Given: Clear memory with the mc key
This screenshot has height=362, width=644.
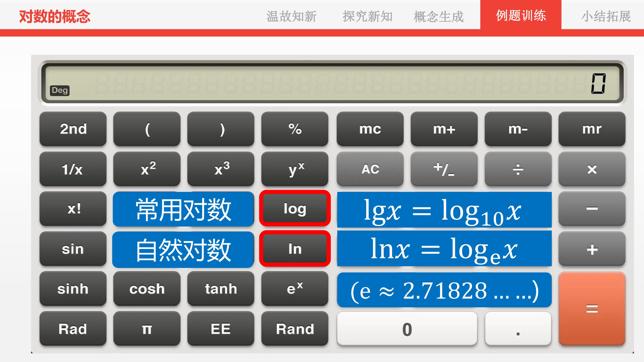Looking at the screenshot, I should tap(370, 129).
